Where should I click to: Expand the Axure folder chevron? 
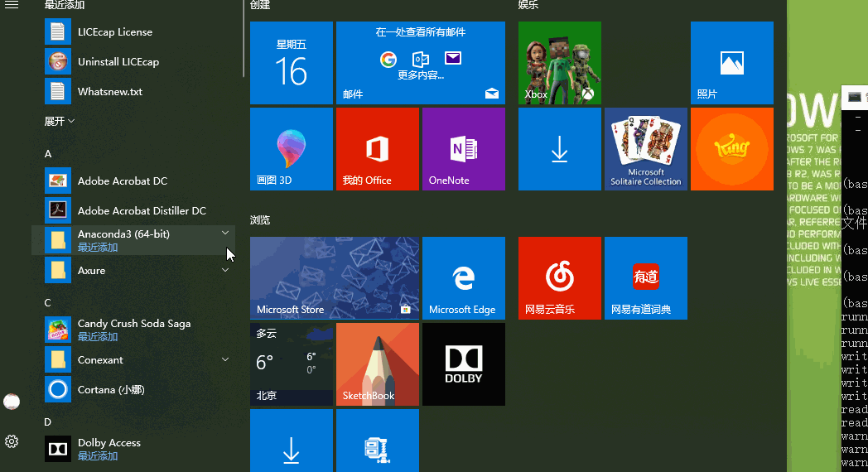pos(225,270)
